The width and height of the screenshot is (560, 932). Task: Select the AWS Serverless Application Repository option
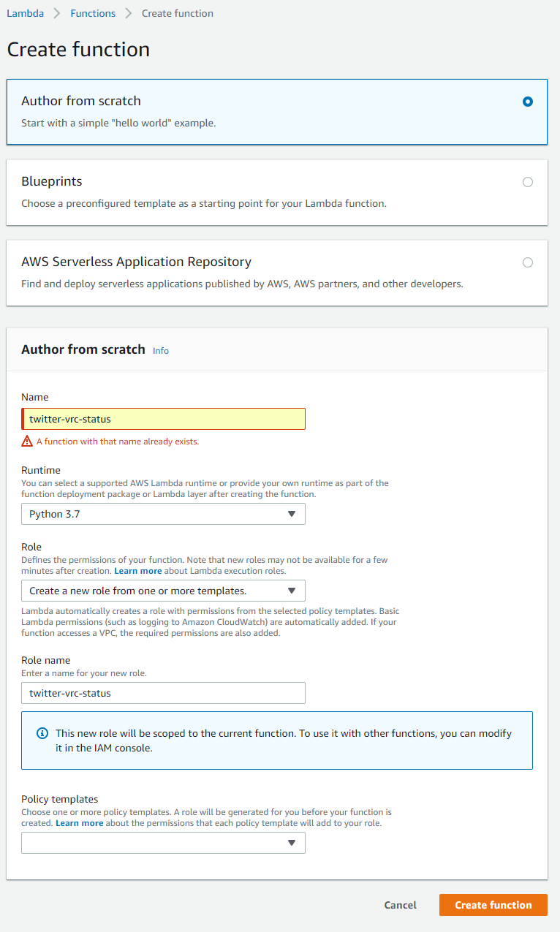(x=528, y=262)
